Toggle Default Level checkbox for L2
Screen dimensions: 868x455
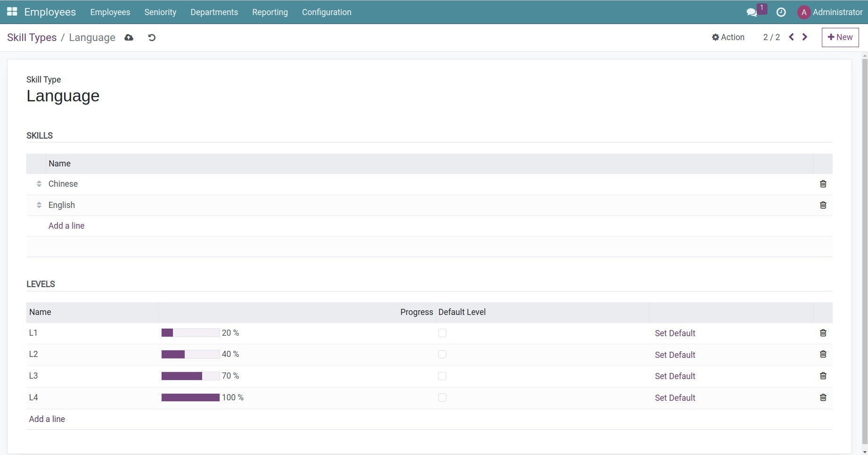coord(442,354)
